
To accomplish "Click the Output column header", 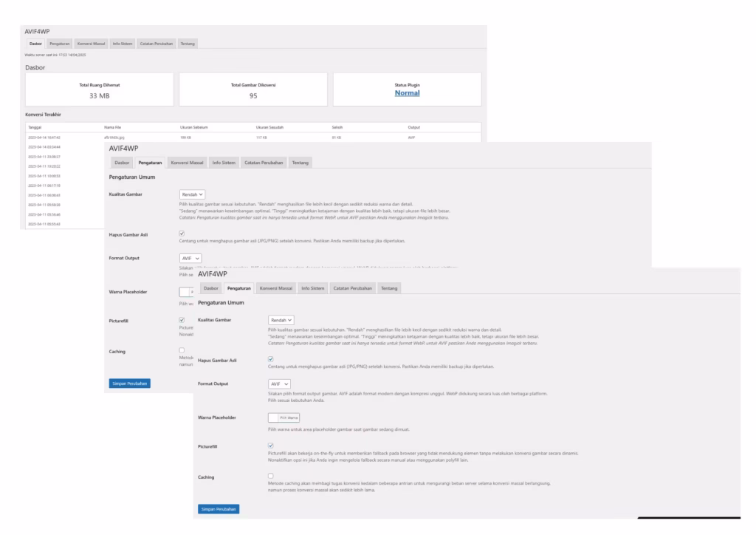I will (x=413, y=127).
